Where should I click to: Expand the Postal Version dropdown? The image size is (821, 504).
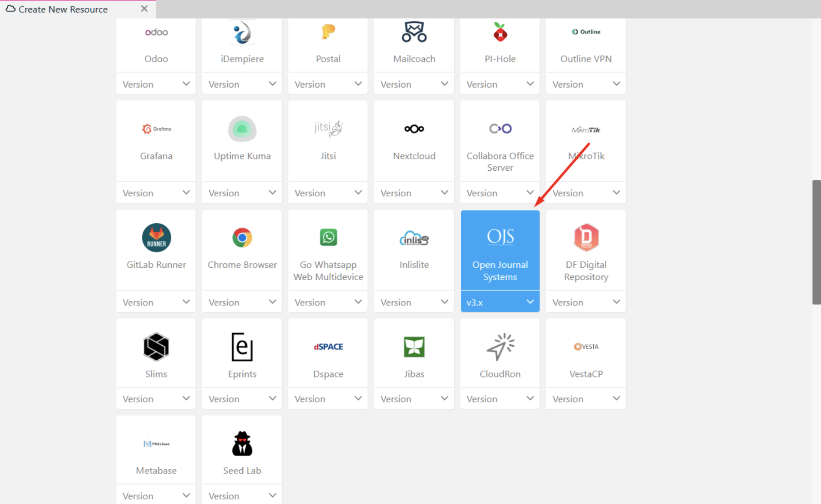click(x=328, y=84)
